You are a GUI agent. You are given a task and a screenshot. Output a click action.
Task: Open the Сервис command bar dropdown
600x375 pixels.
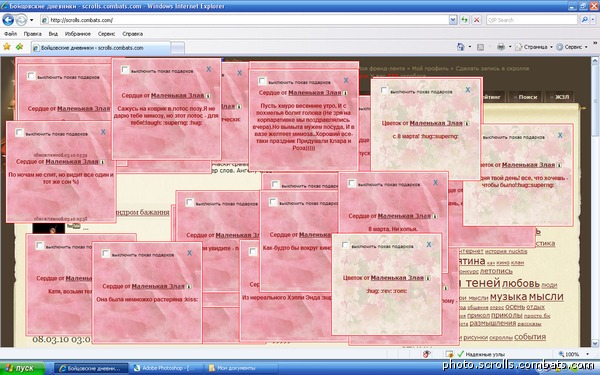point(572,47)
